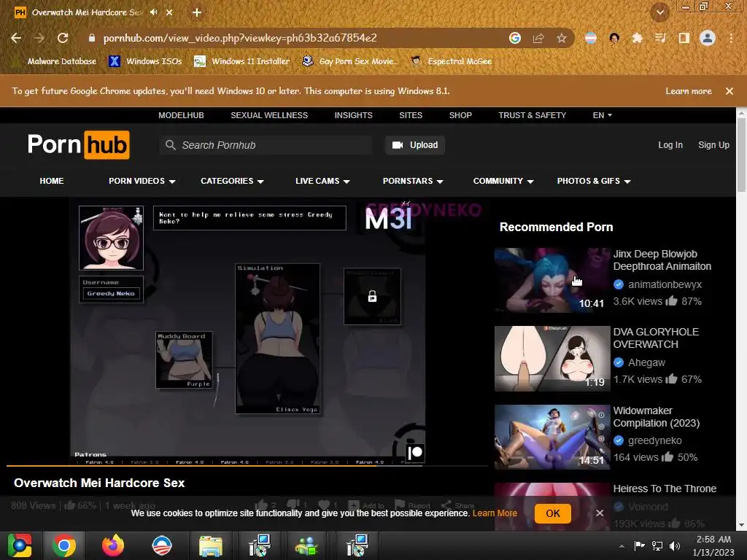Viewport: 747px width, 560px height.
Task: Open Learn more in the Chrome update bar
Action: click(x=689, y=91)
